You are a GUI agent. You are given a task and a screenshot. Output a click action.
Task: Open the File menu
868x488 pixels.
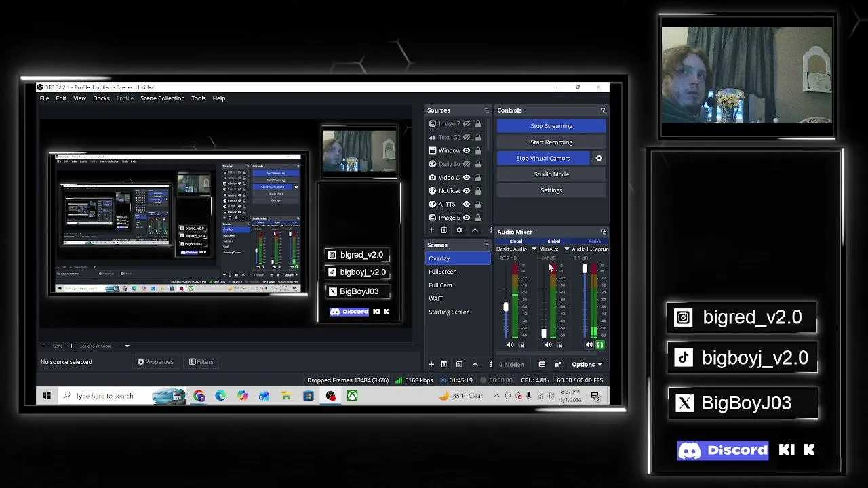(44, 98)
